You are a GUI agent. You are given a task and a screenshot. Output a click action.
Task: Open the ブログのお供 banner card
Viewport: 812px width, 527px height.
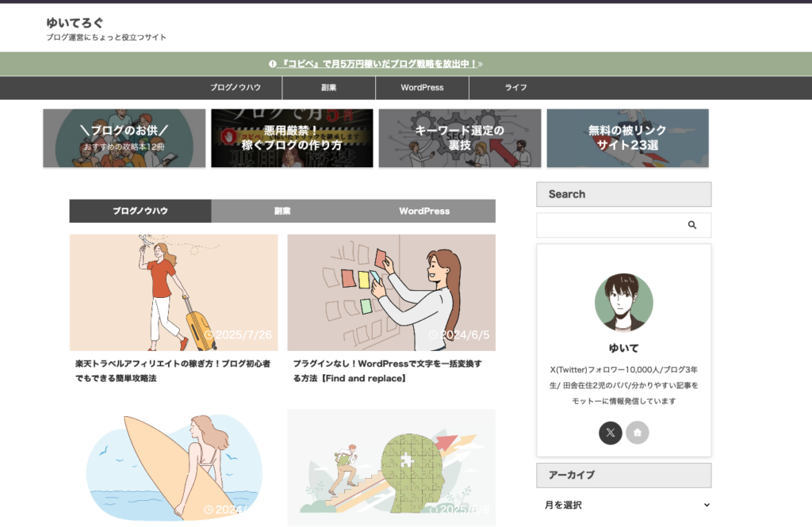click(124, 138)
